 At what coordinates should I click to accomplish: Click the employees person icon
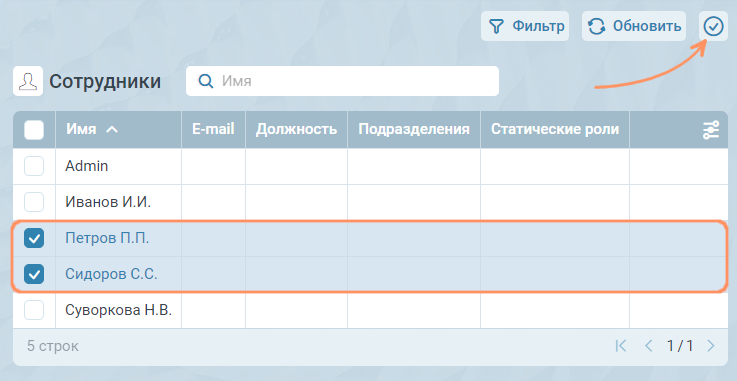(x=28, y=81)
